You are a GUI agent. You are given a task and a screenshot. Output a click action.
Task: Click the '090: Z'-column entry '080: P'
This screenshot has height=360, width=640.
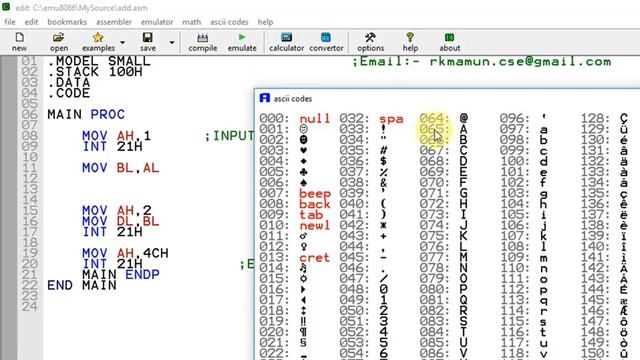pyautogui.click(x=444, y=289)
